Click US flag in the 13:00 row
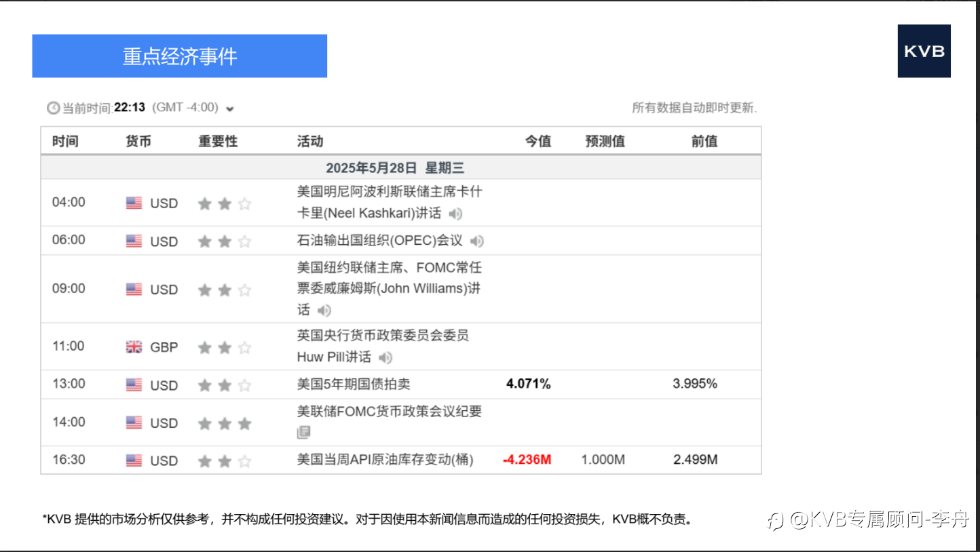This screenshot has width=980, height=552. tap(134, 385)
